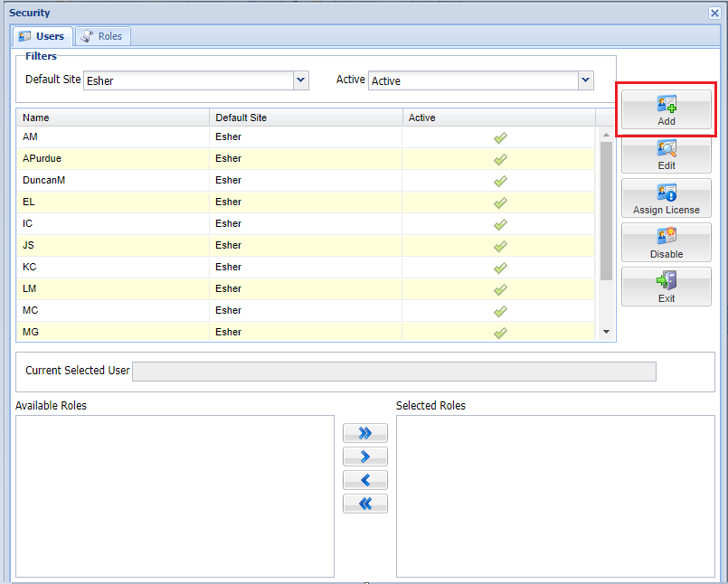Select user MC in the list
Image resolution: width=728 pixels, height=584 pixels.
click(x=306, y=310)
